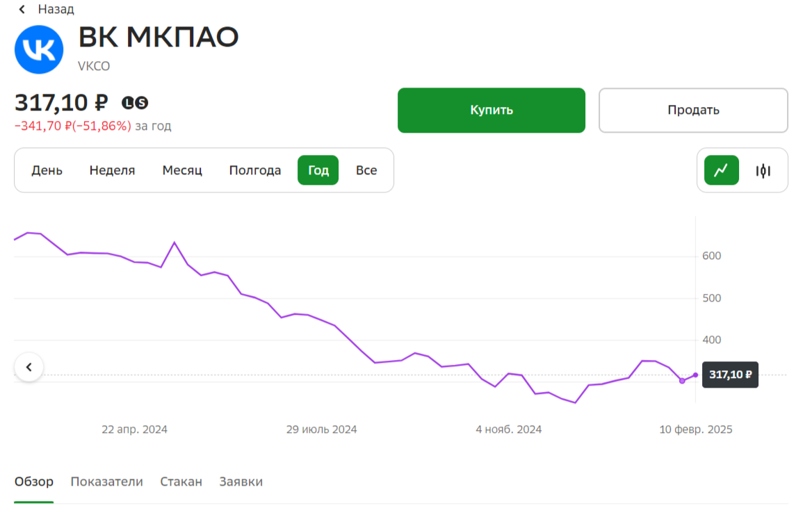812x510 pixels.
Task: Select the День time period
Action: click(46, 170)
